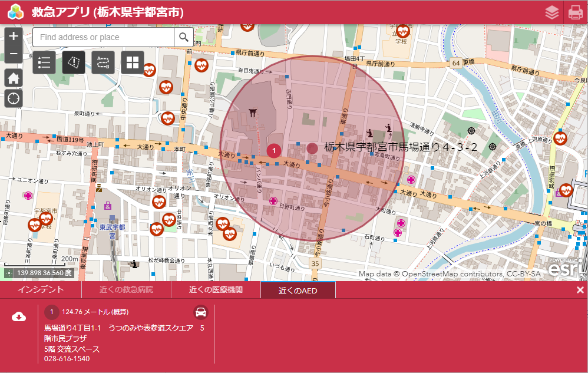Close the nearby AED results panel
588x373 pixels.
coord(580,290)
